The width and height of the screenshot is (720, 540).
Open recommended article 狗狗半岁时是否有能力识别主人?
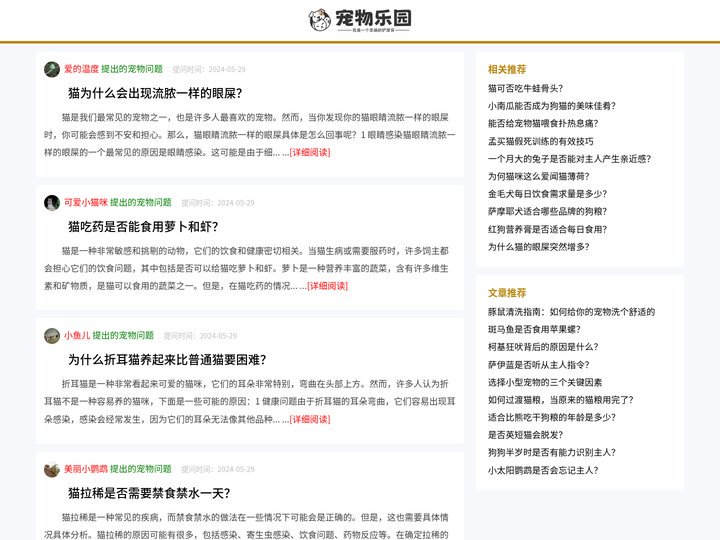tap(552, 452)
